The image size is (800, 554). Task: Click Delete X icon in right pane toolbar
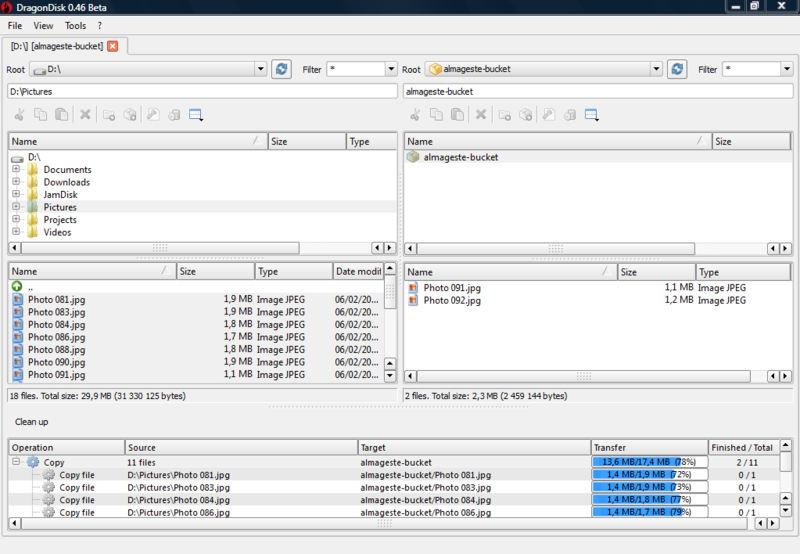click(481, 115)
